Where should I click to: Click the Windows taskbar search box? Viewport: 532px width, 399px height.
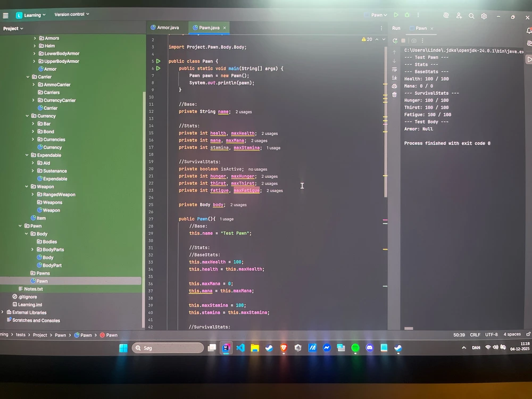tap(168, 348)
